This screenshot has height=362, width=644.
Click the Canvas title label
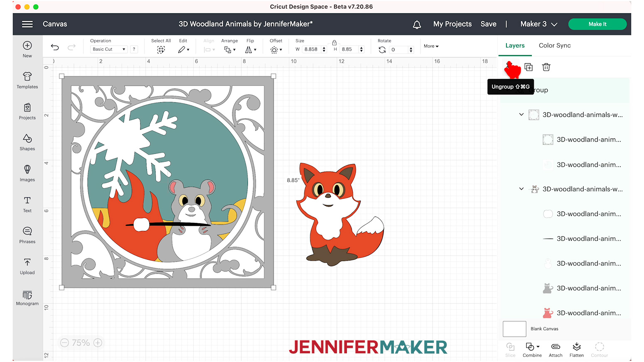pos(55,24)
